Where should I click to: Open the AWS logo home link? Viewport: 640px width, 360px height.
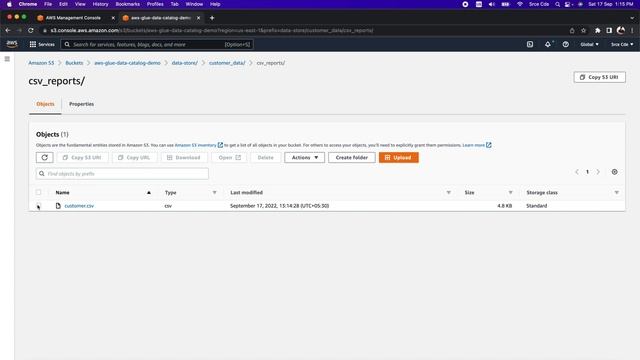[x=12, y=44]
